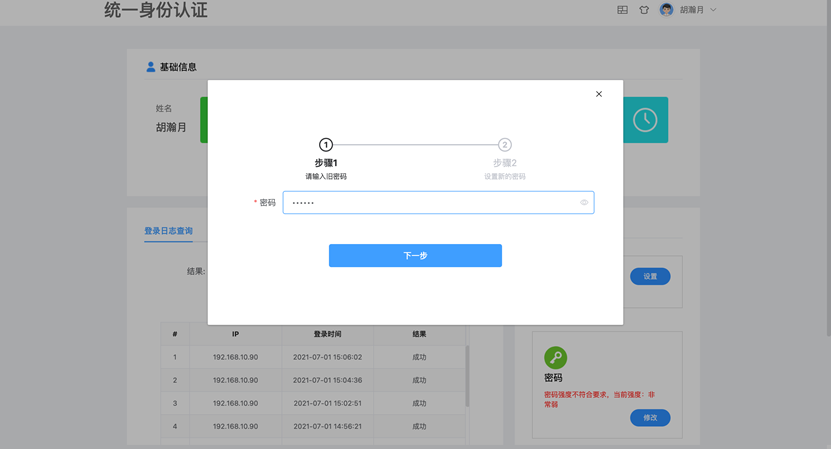The height and width of the screenshot is (449, 831).
Task: Click the IP column header
Action: (235, 334)
